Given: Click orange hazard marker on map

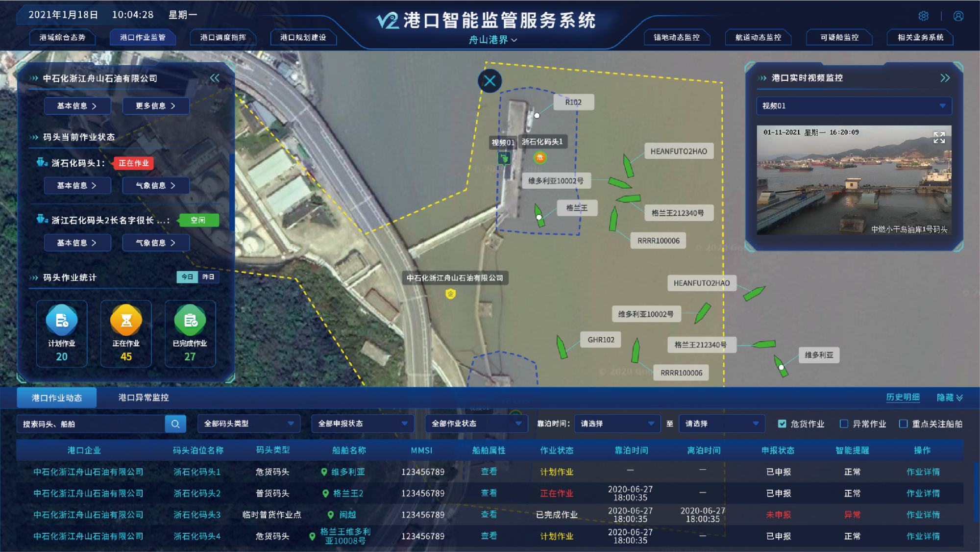Looking at the screenshot, I should tap(539, 157).
